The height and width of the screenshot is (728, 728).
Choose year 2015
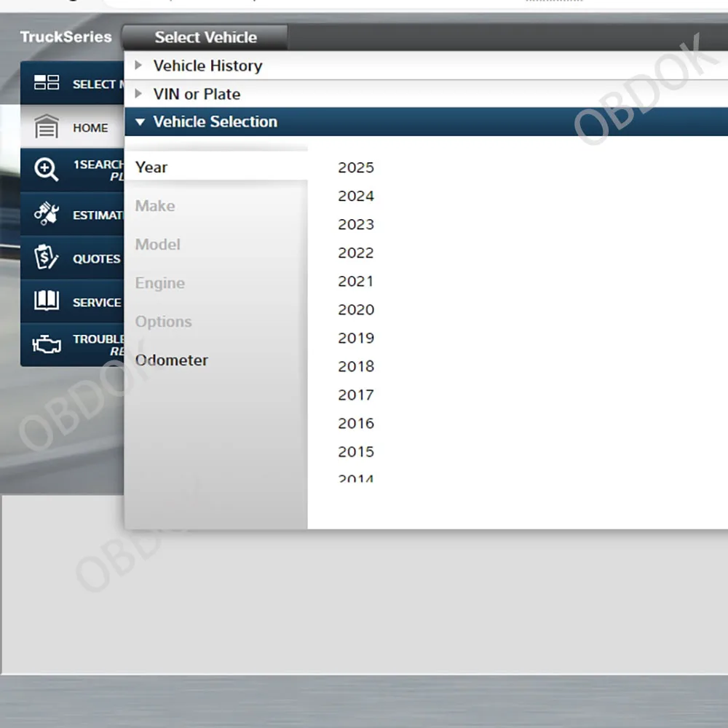(356, 451)
